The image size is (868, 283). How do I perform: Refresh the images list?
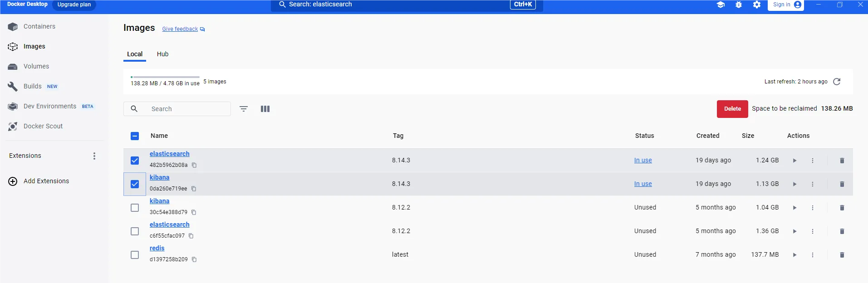click(837, 82)
